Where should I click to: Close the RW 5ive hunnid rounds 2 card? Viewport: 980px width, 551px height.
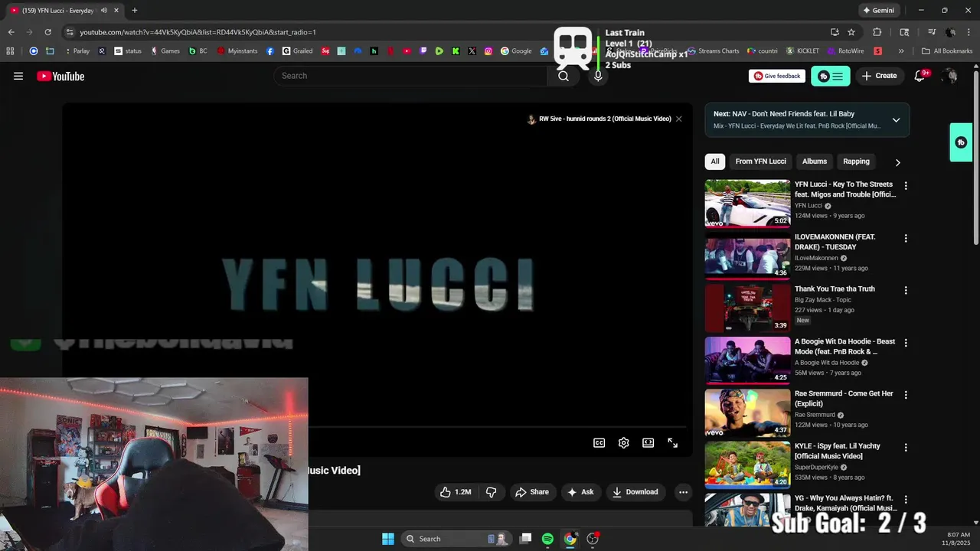pyautogui.click(x=678, y=119)
